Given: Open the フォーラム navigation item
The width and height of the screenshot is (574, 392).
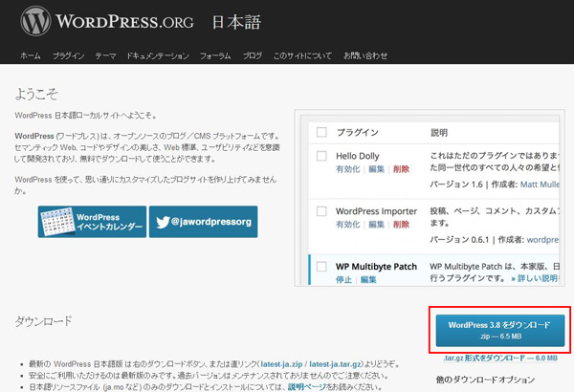Looking at the screenshot, I should point(215,56).
